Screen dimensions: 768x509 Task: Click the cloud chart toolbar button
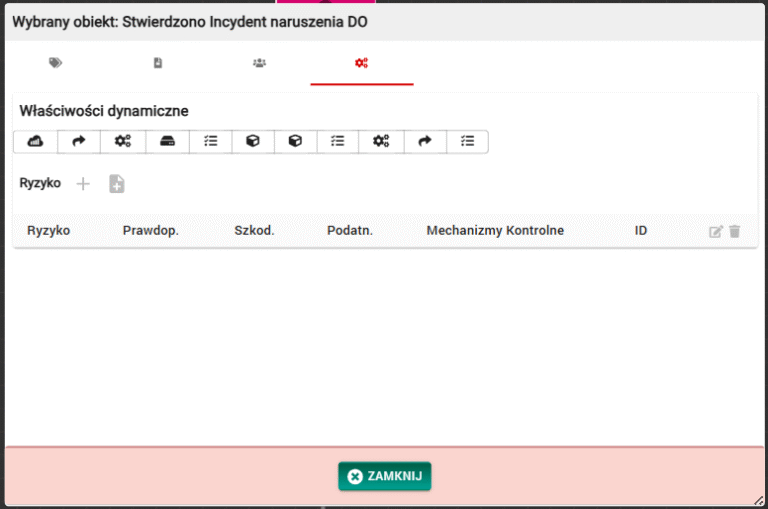[35, 142]
